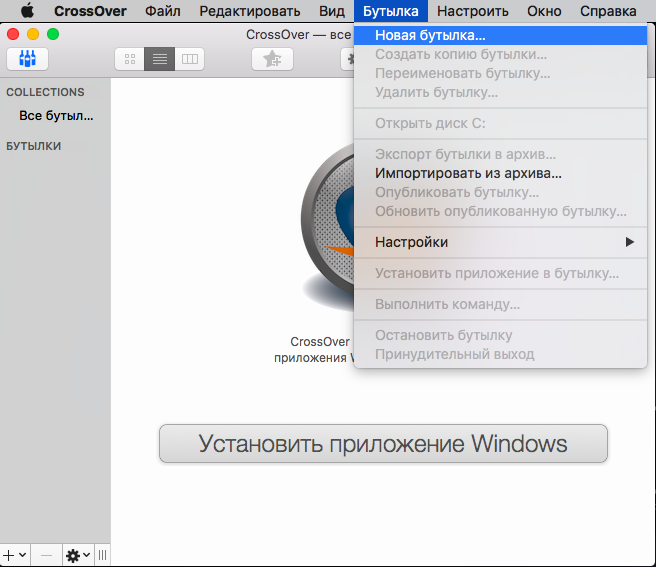Screen dimensions: 656x567
Task: Switch to column view
Action: (190, 59)
